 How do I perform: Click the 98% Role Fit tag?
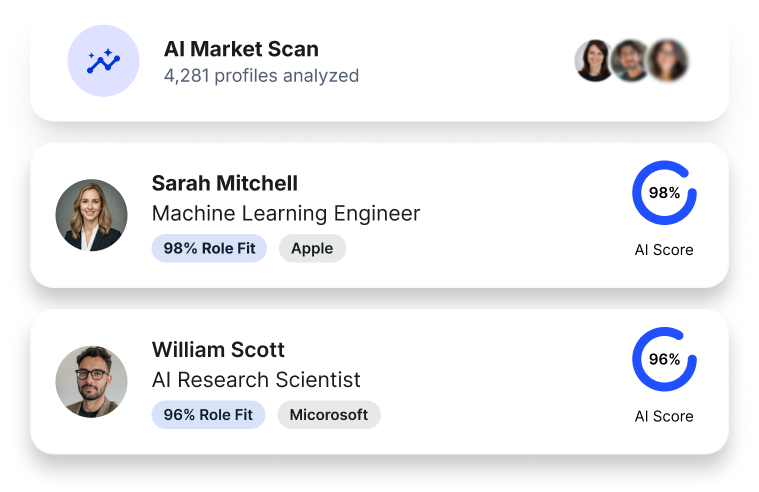coord(209,248)
